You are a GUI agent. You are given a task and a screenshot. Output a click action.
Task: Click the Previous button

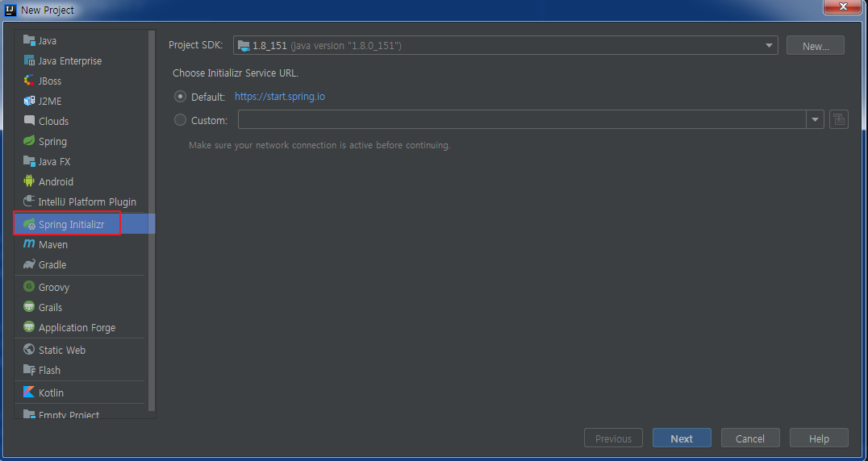click(x=613, y=438)
